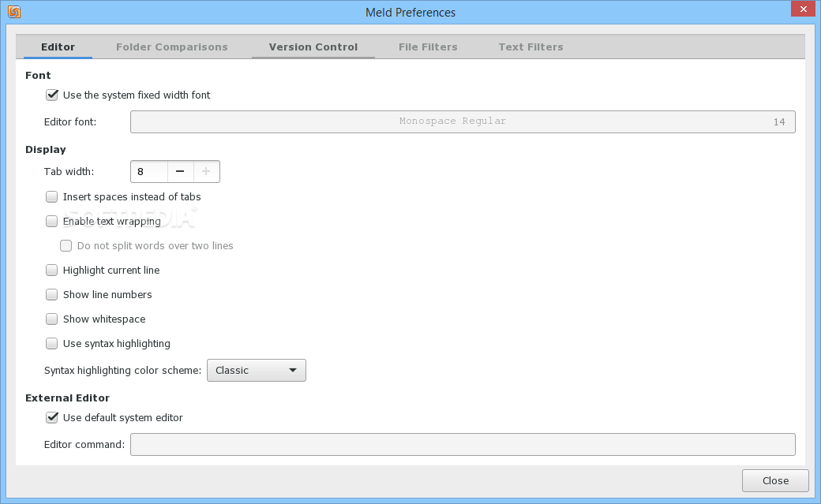Decrease tab width with minus button
The height and width of the screenshot is (504, 821).
tap(180, 172)
